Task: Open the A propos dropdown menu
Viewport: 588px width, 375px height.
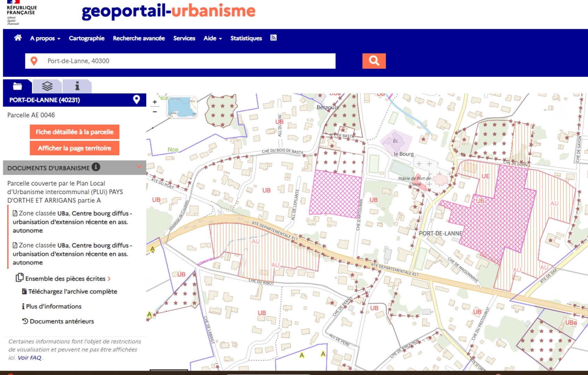Action: 45,38
